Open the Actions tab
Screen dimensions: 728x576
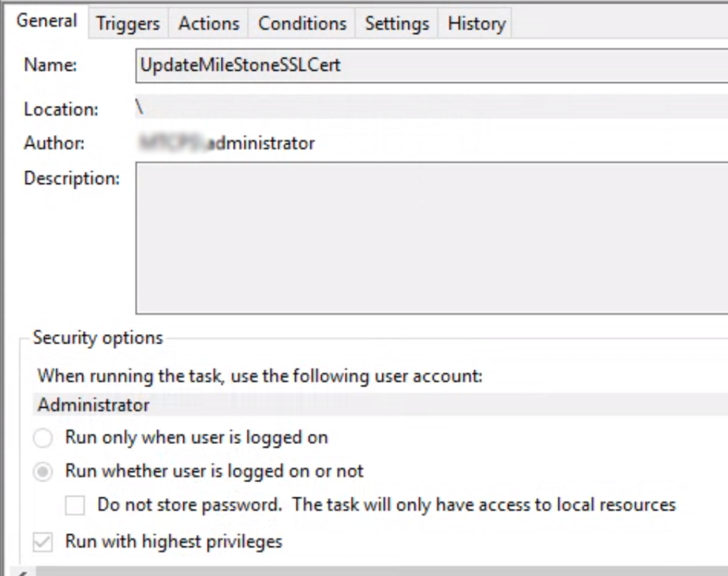tap(209, 24)
